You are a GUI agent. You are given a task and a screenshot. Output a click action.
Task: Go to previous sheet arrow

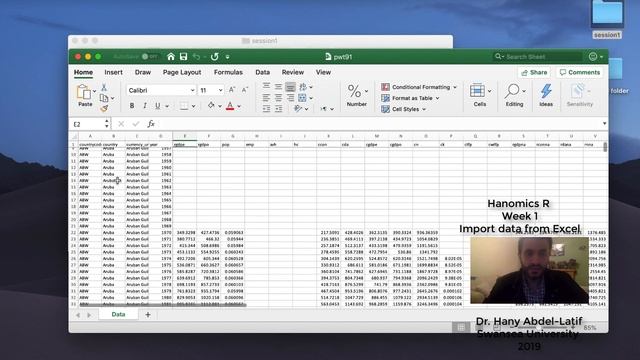point(78,315)
